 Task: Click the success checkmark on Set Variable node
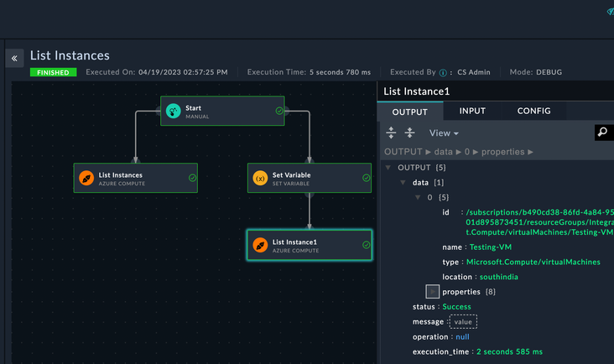(x=366, y=178)
